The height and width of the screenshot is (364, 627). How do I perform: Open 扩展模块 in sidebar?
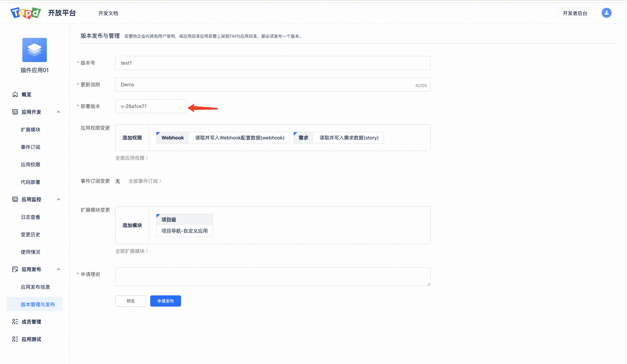(x=30, y=129)
